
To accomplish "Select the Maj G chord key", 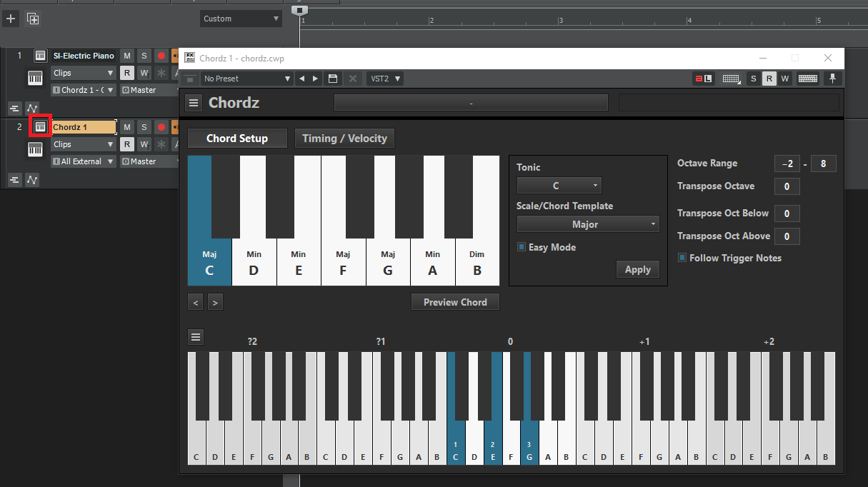I will tap(388, 263).
